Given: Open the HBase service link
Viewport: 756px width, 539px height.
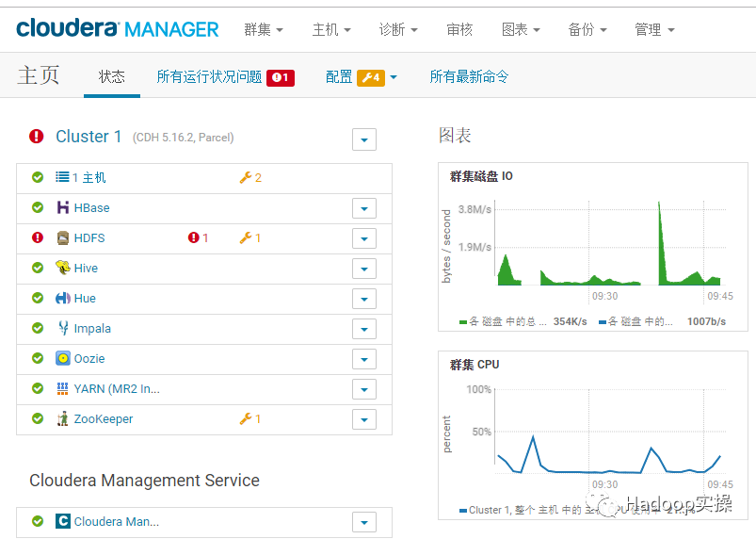Looking at the screenshot, I should click(91, 208).
